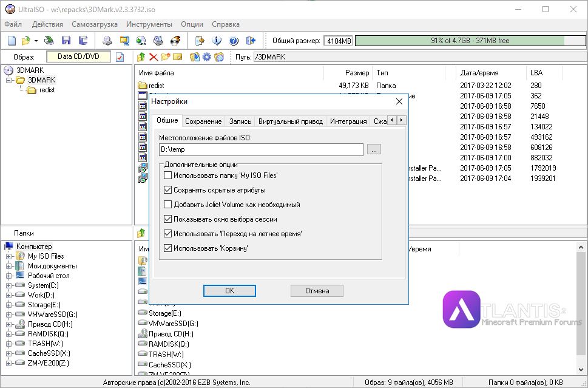Switch to the Виртуальный привод tab
Image resolution: width=588 pixels, height=388 pixels.
tap(291, 121)
